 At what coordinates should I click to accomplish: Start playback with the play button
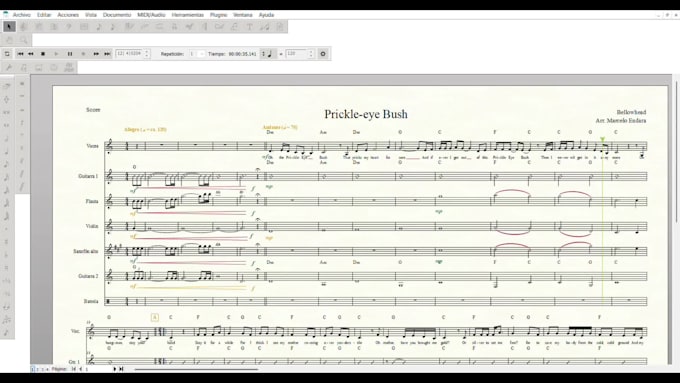coord(56,54)
